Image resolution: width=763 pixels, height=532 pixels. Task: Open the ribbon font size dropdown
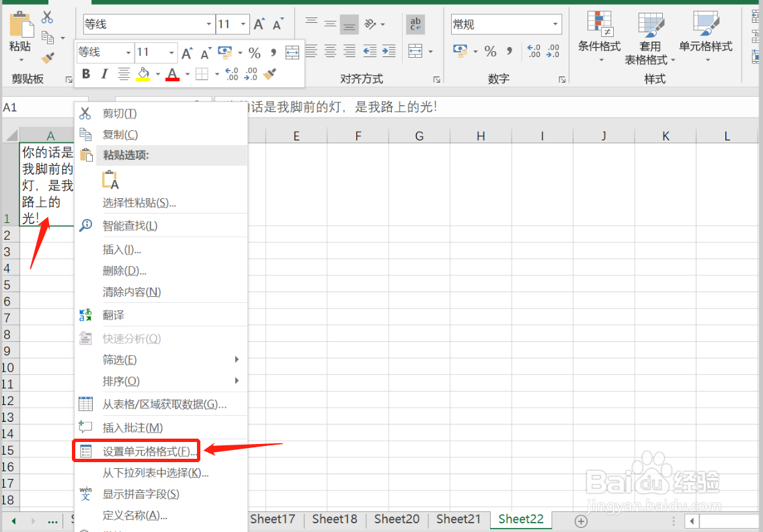pyautogui.click(x=243, y=24)
